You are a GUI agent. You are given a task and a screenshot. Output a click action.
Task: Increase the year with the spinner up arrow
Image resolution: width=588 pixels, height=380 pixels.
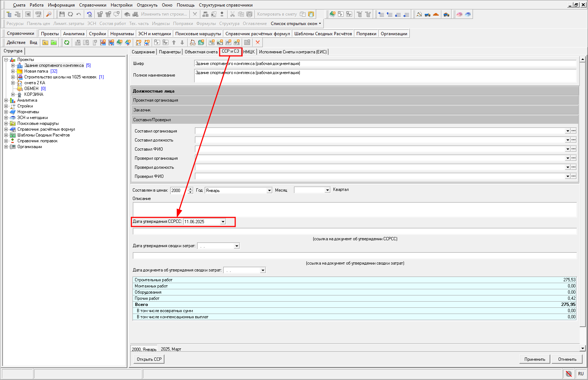point(191,189)
